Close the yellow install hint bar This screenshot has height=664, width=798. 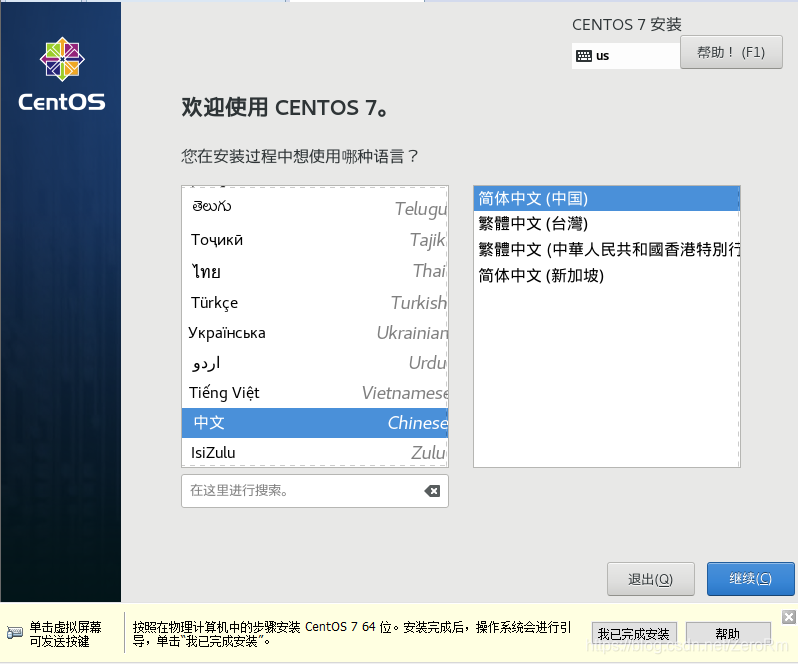pyautogui.click(x=789, y=617)
